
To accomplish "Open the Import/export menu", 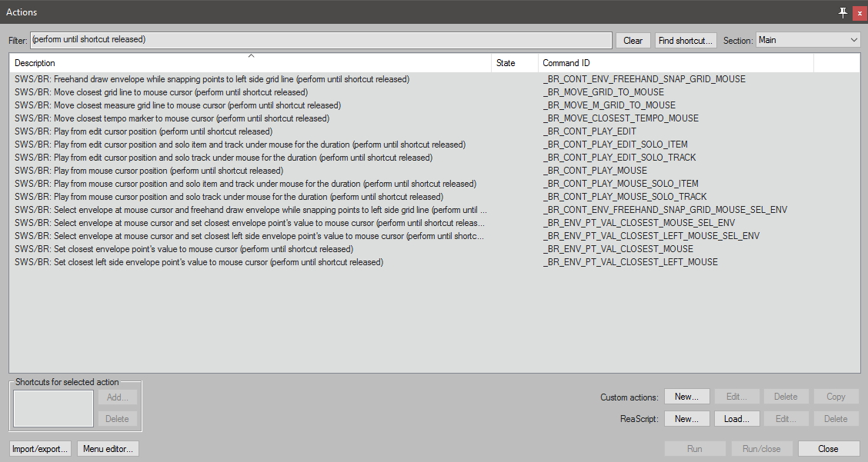I will point(40,449).
